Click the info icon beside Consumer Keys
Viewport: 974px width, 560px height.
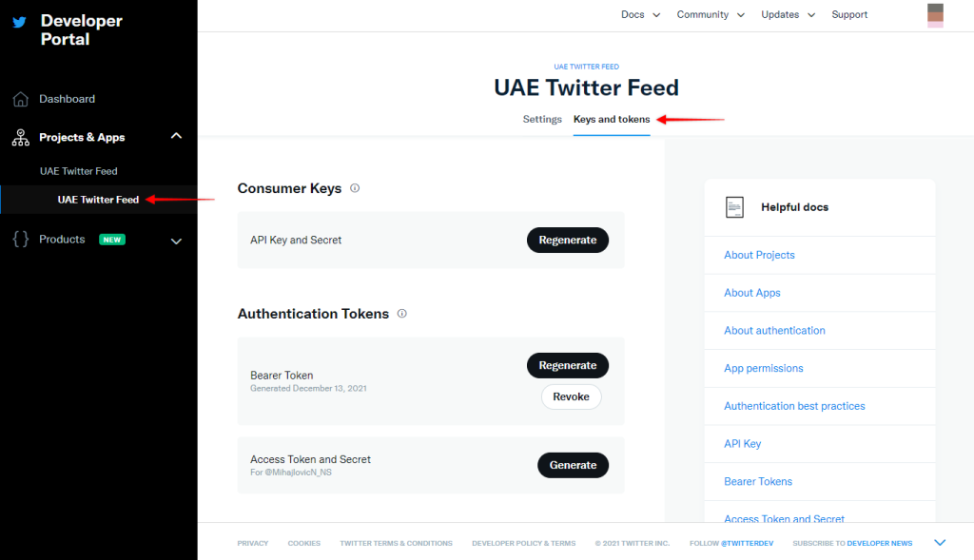[355, 188]
